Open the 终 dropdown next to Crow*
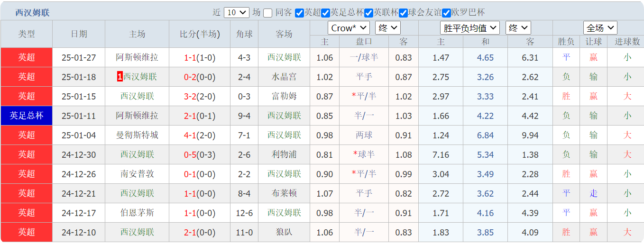The width and height of the screenshot is (644, 244). click(x=387, y=28)
